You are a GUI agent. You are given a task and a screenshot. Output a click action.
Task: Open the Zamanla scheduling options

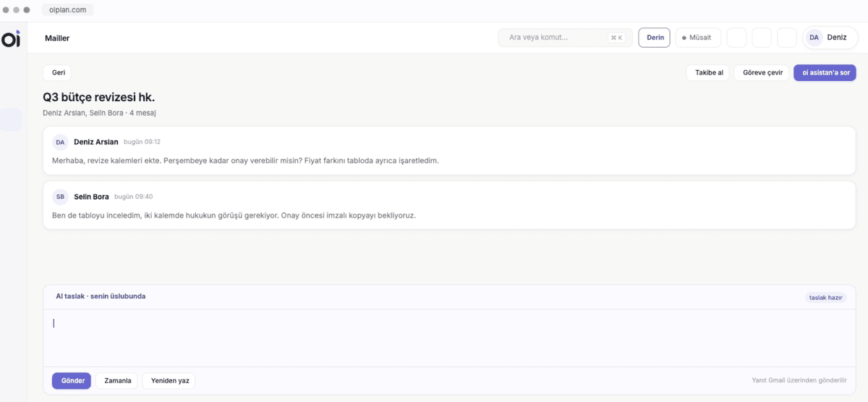(x=116, y=381)
